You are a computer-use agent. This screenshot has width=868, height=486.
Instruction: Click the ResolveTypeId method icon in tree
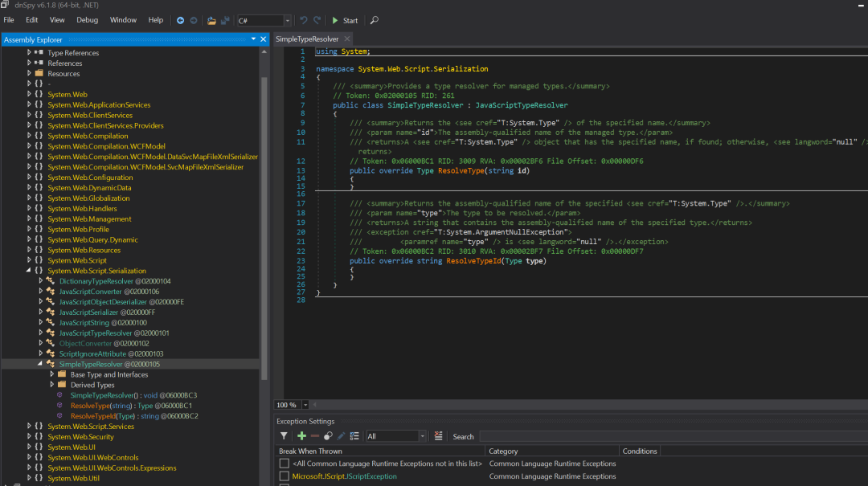[59, 415]
